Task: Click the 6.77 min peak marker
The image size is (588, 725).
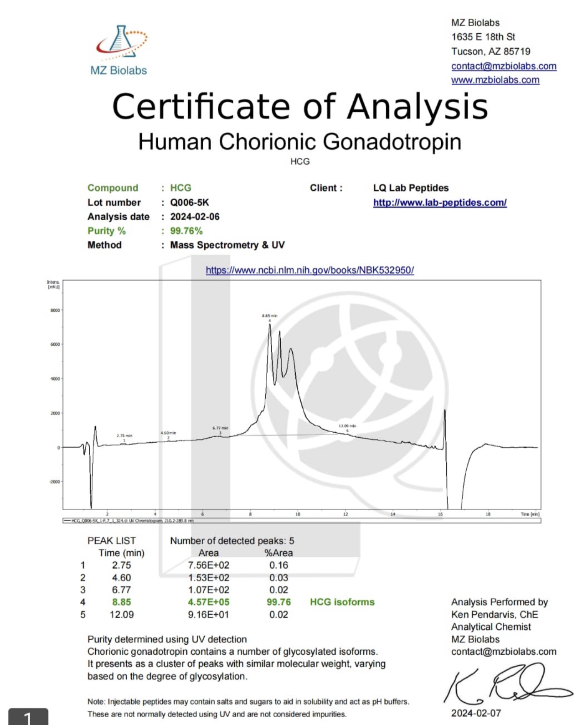Action: point(220,428)
